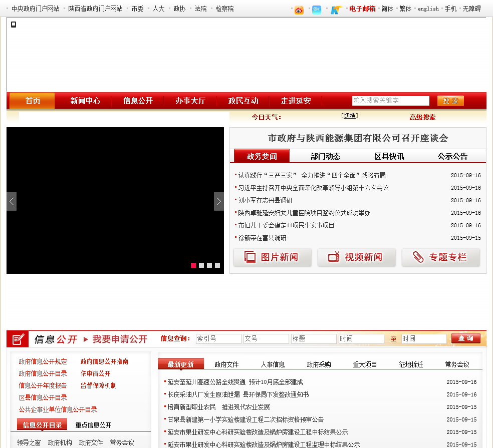This screenshot has height=448, width=493.
Task: Open the 政民互动 navigation item
Action: [x=243, y=101]
